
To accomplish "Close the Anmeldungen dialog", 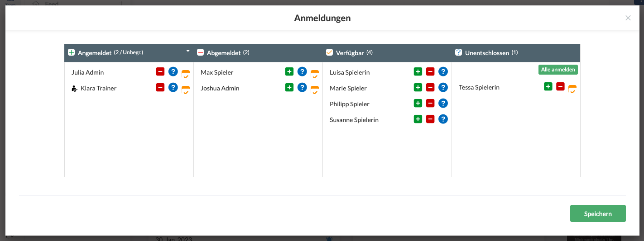I will [628, 18].
